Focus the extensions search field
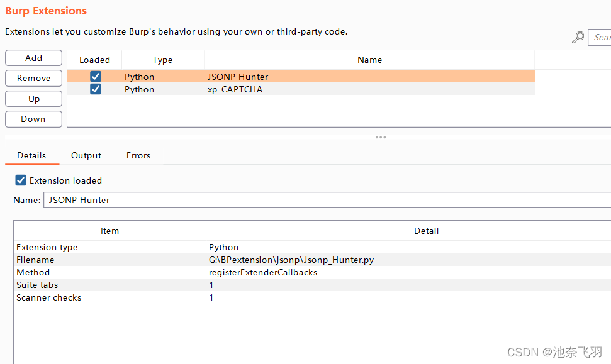The width and height of the screenshot is (611, 364). tap(599, 37)
